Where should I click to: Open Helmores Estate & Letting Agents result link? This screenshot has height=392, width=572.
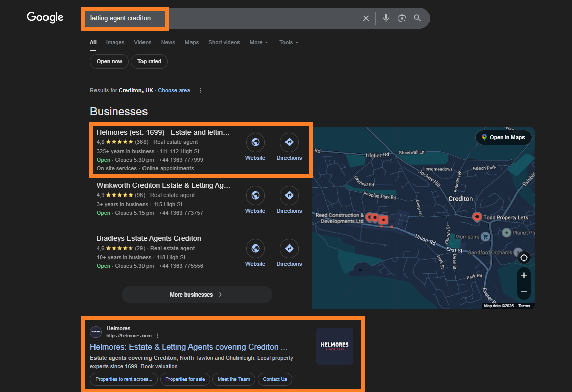tap(188, 347)
